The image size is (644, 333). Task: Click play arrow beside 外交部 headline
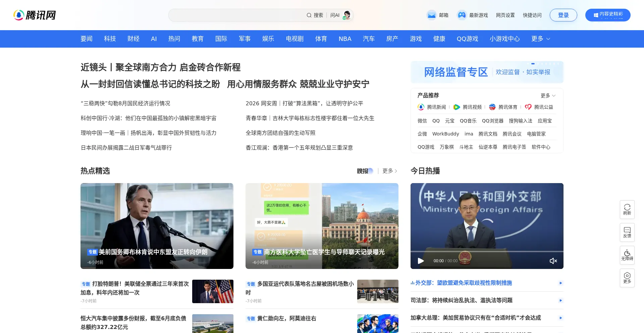tap(560, 283)
